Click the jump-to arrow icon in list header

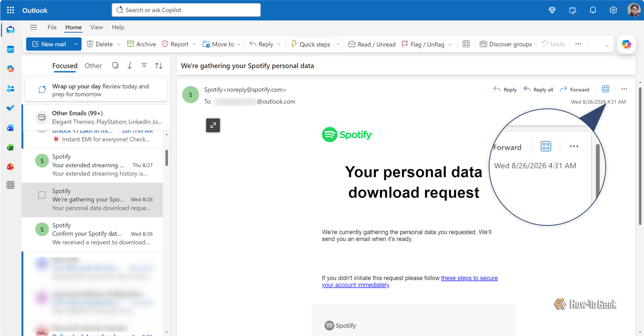(130, 65)
